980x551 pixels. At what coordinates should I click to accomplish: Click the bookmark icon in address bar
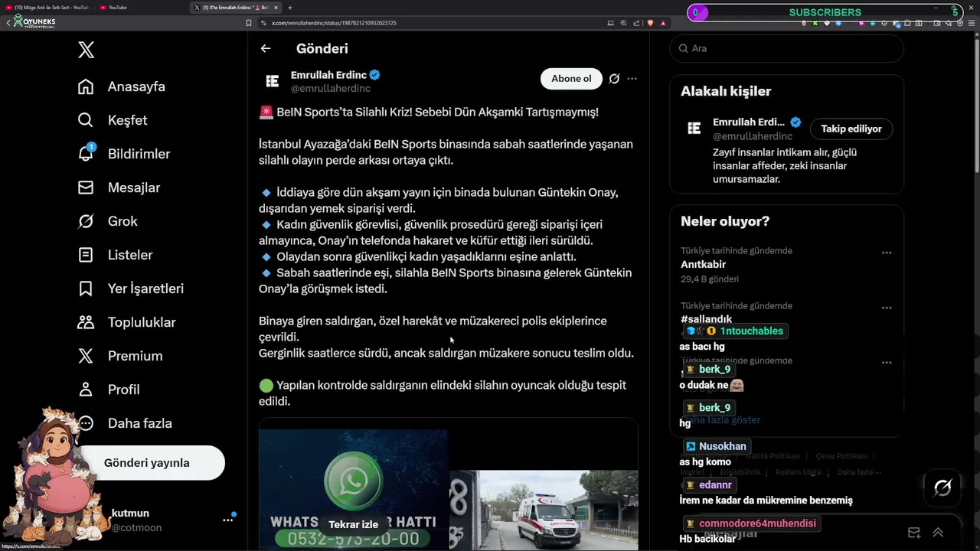tap(248, 23)
